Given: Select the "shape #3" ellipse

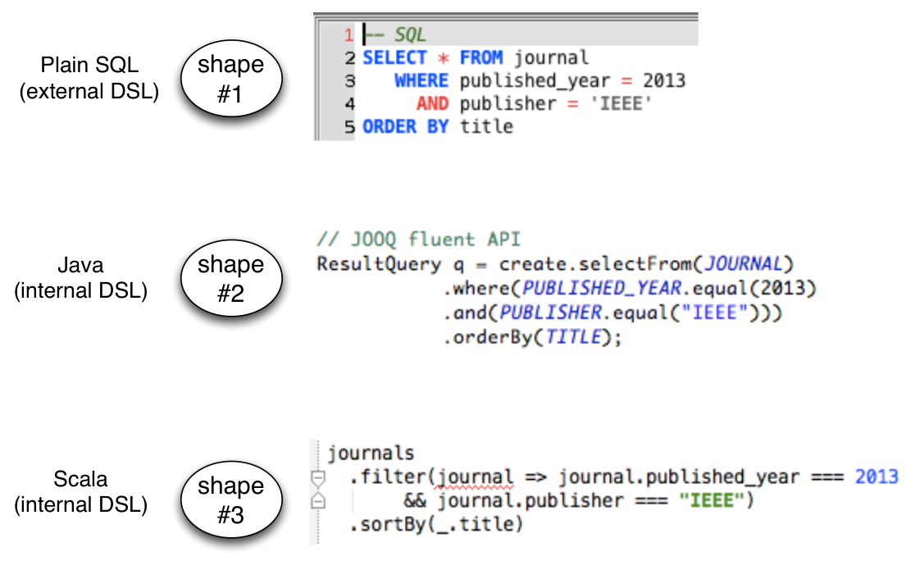Looking at the screenshot, I should pos(231,499).
